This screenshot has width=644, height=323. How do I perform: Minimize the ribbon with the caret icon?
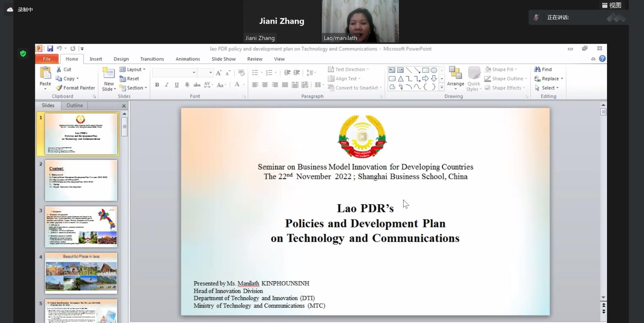point(593,59)
